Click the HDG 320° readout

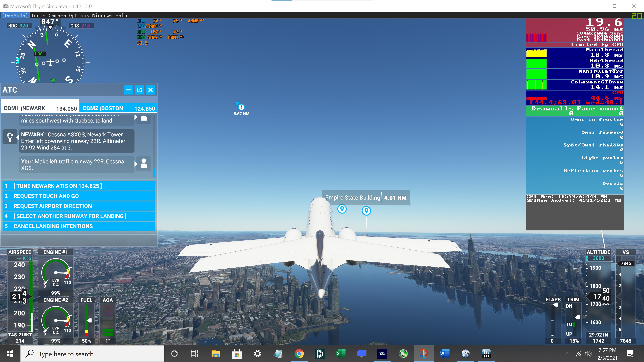(x=19, y=26)
